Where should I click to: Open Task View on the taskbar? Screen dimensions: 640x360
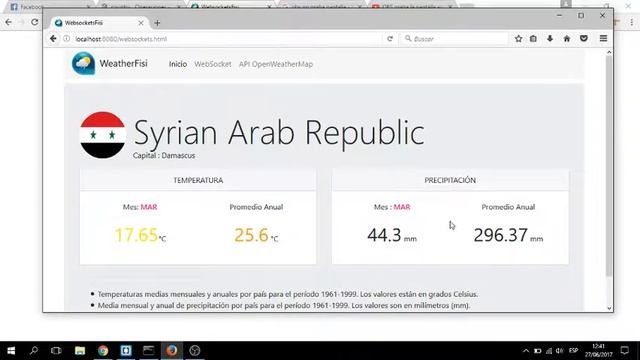[x=56, y=351]
